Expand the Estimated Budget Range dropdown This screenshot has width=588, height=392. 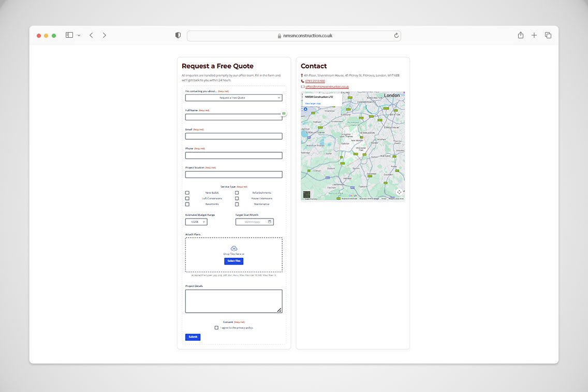pyautogui.click(x=196, y=222)
